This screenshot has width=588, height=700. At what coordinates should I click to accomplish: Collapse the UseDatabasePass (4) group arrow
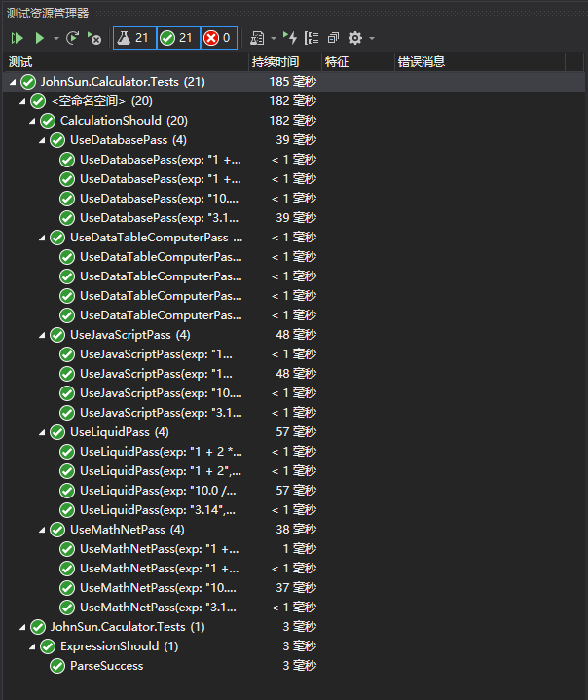[42, 140]
